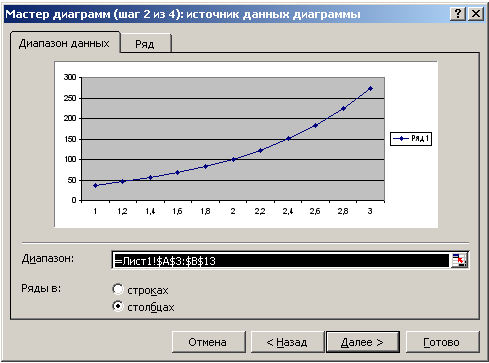Go back with '< Назад' button
Viewport: 489px width, 363px height.
click(287, 342)
